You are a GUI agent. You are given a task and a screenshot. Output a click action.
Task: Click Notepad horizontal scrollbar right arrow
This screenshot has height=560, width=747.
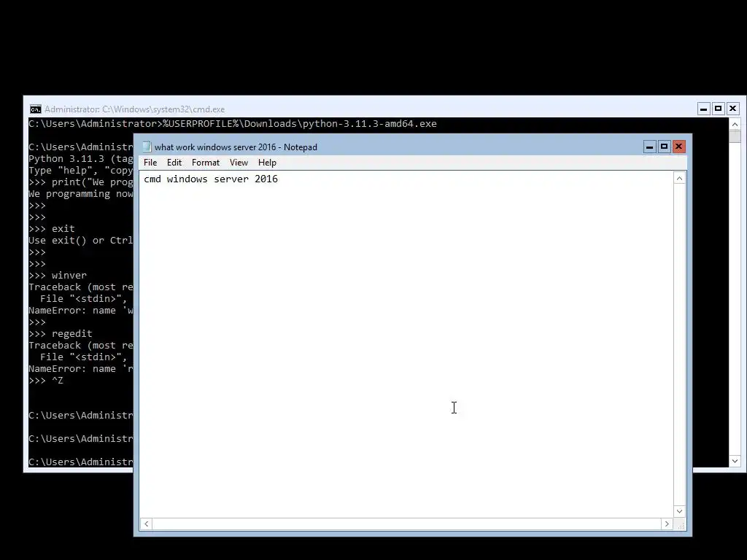(x=667, y=524)
